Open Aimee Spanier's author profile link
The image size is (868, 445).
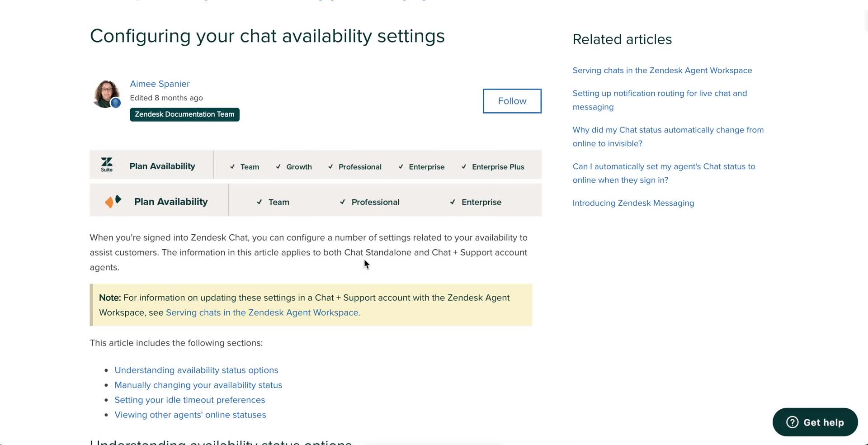[x=160, y=84]
